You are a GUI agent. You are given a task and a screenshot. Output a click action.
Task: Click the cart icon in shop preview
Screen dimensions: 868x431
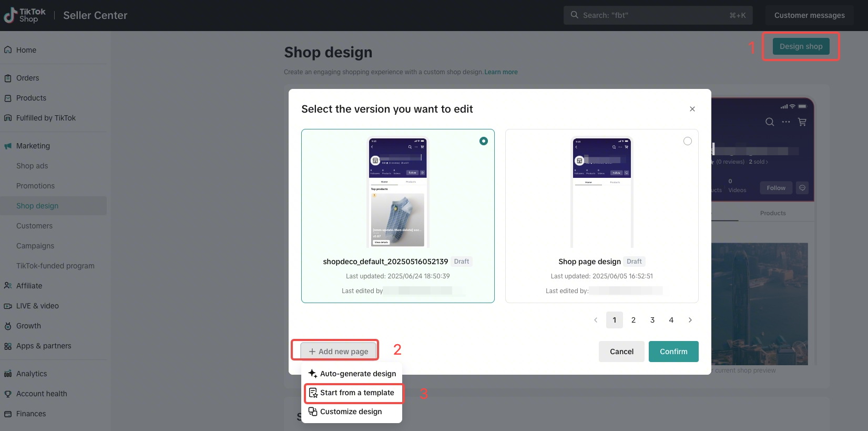click(802, 122)
